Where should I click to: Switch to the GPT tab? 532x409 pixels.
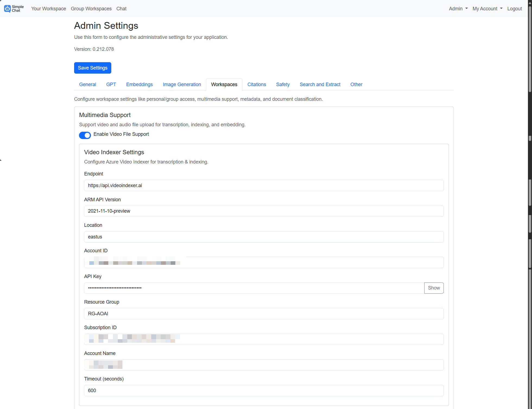click(111, 84)
